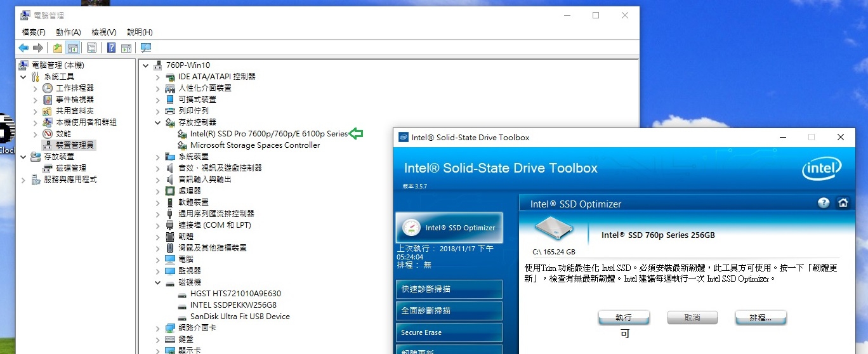Click the 處理器 processor chip icon
This screenshot has width=868, height=354.
point(170,191)
